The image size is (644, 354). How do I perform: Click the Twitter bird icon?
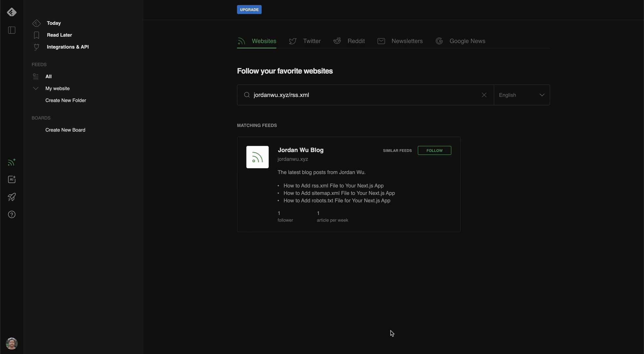tap(293, 41)
